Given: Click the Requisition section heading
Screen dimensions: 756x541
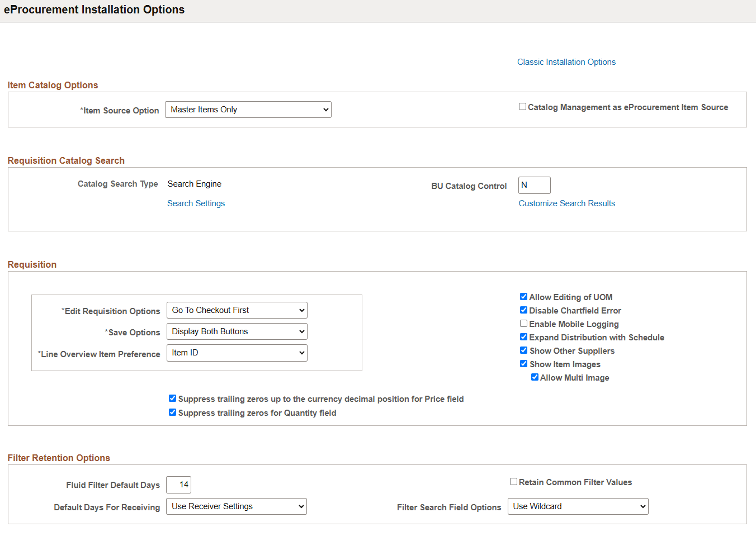Looking at the screenshot, I should (x=32, y=264).
